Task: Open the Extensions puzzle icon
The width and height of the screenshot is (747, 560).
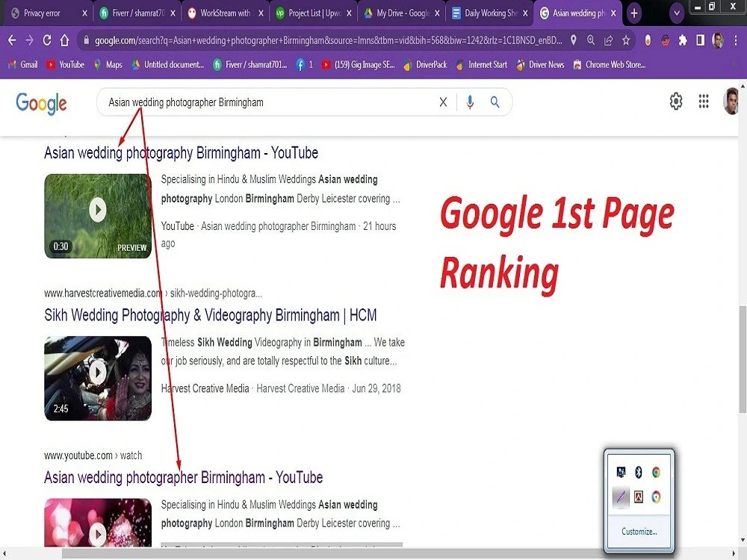Action: (683, 40)
